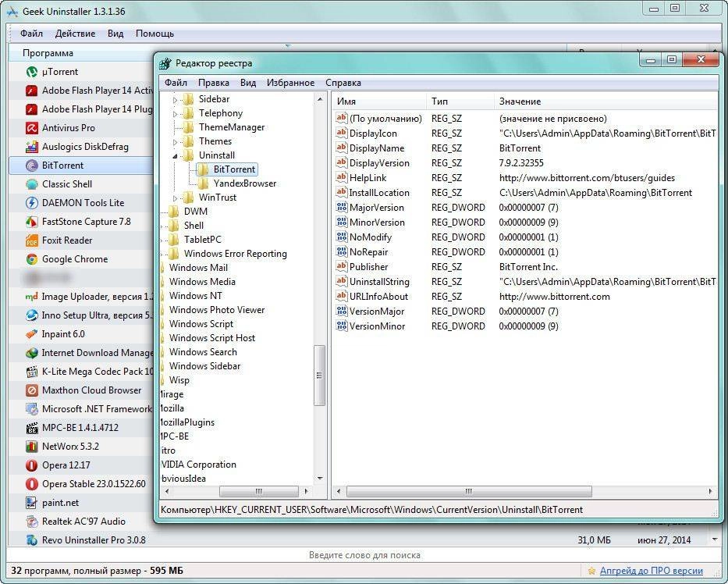This screenshot has height=584, width=728.
Task: Click Maxthon Cloud Browser icon
Action: [x=31, y=390]
